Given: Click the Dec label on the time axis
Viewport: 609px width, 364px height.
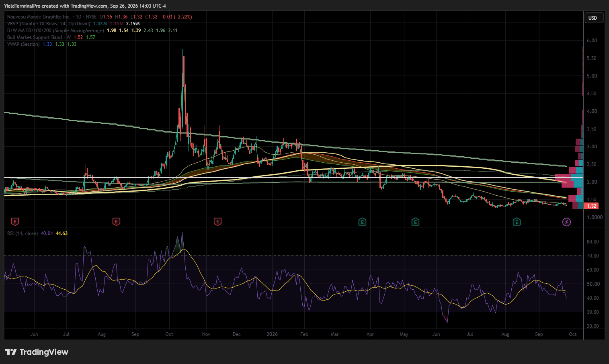Looking at the screenshot, I should 237,334.
